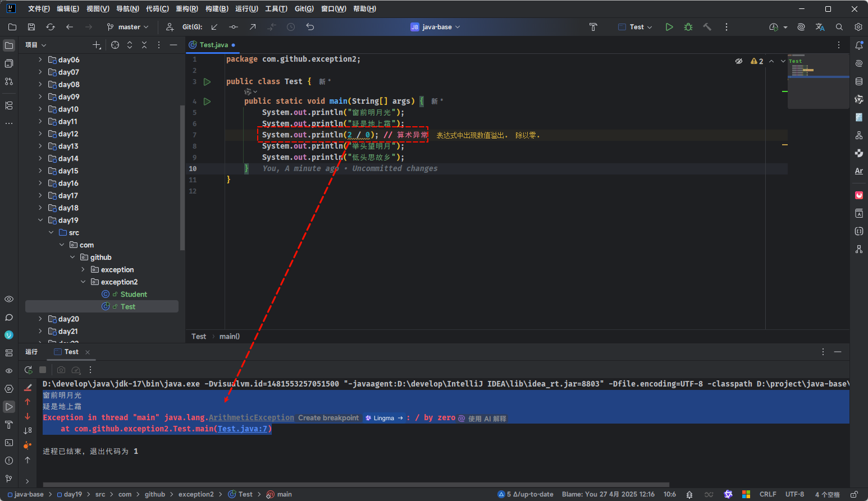Image resolution: width=868 pixels, height=501 pixels.
Task: Select the Test.java editor tab
Action: [213, 45]
